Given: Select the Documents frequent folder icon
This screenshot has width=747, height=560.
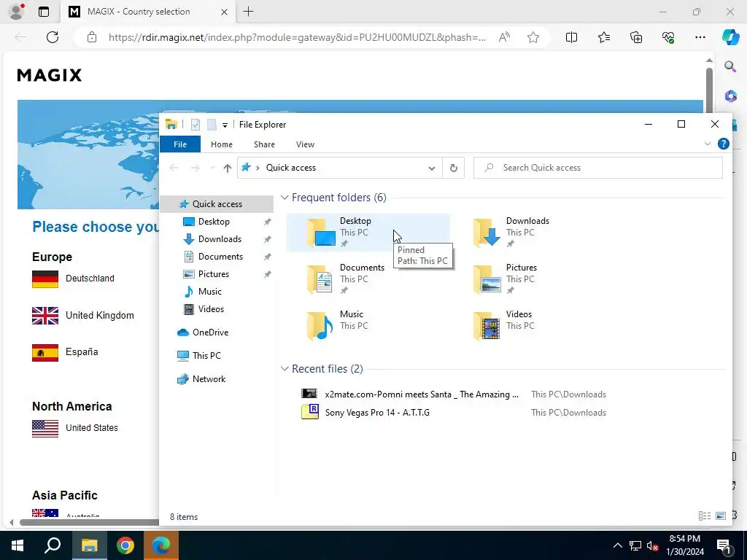Looking at the screenshot, I should (320, 279).
